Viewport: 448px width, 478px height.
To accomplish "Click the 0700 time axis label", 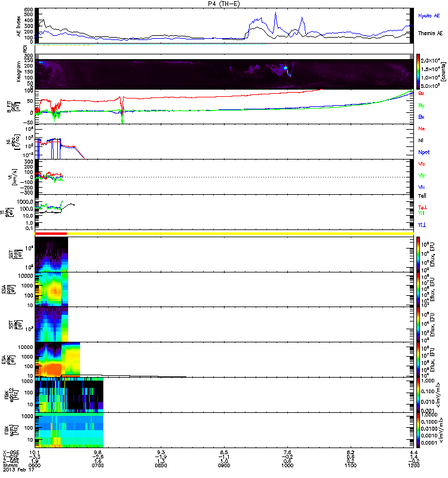I will point(97,465).
